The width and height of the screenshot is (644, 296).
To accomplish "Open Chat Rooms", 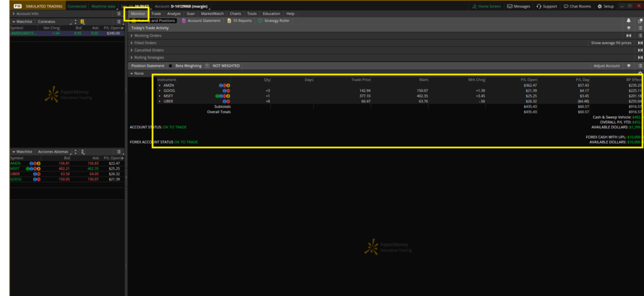I will pos(577,6).
